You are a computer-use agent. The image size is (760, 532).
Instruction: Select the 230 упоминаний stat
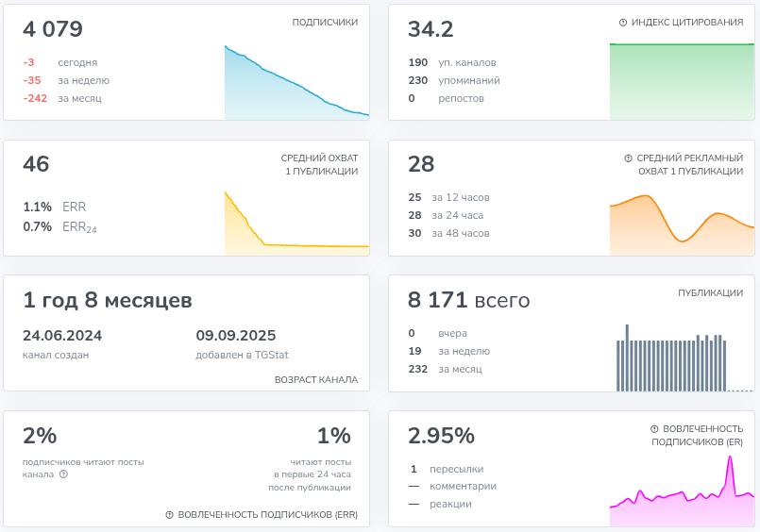(x=453, y=81)
